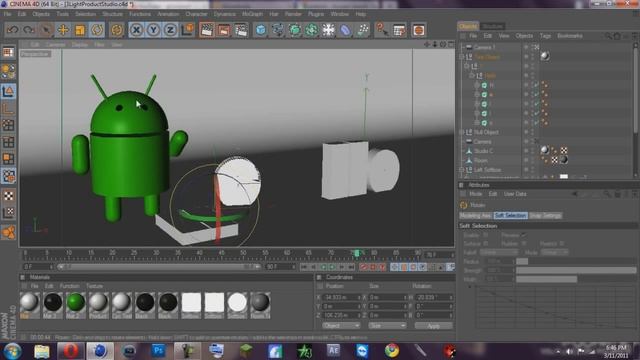The height and width of the screenshot is (360, 640).
Task: Select the Room object in tree
Action: point(481,160)
